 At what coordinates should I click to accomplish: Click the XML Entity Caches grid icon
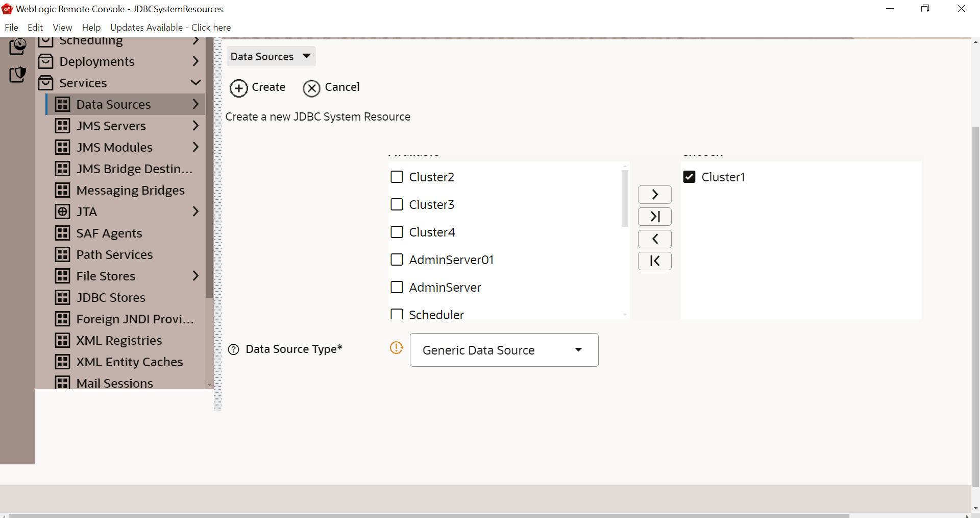click(x=63, y=362)
